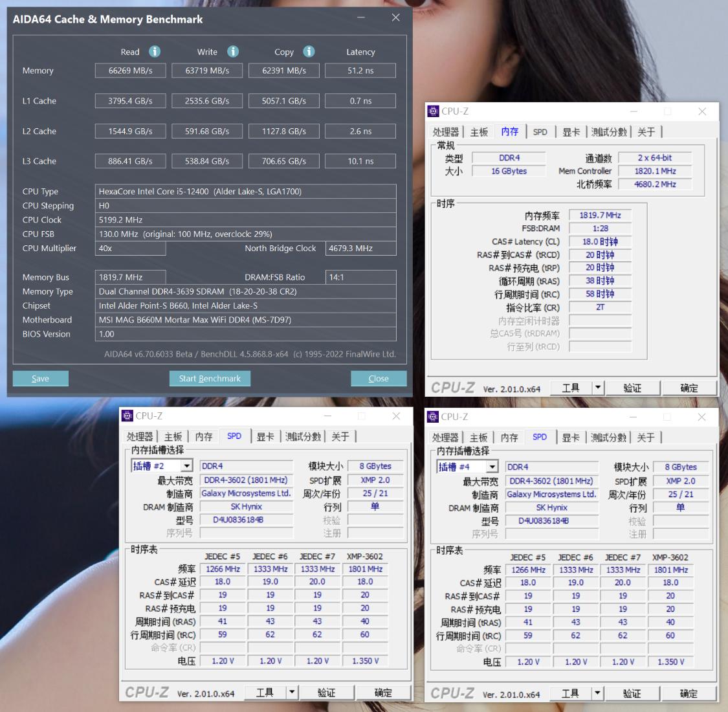Click the CPU-Z logo in bottom-left status bar
This screenshot has height=712, width=728.
(x=148, y=692)
